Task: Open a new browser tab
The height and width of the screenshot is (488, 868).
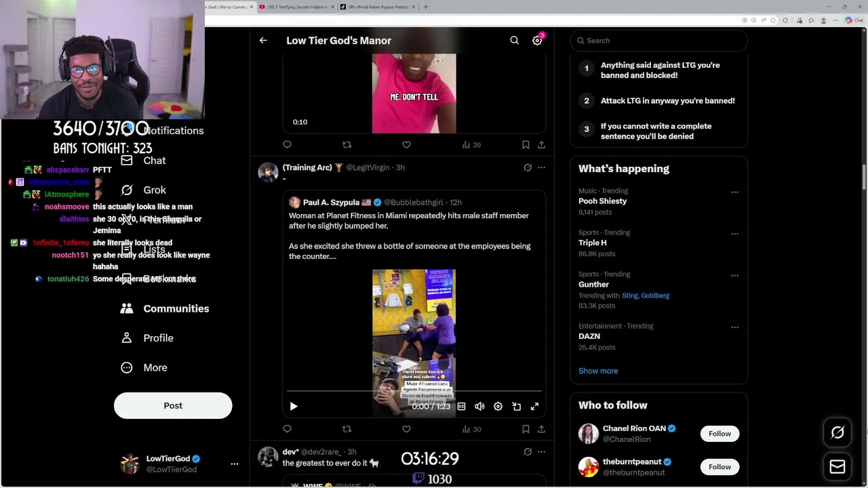Action: (425, 7)
